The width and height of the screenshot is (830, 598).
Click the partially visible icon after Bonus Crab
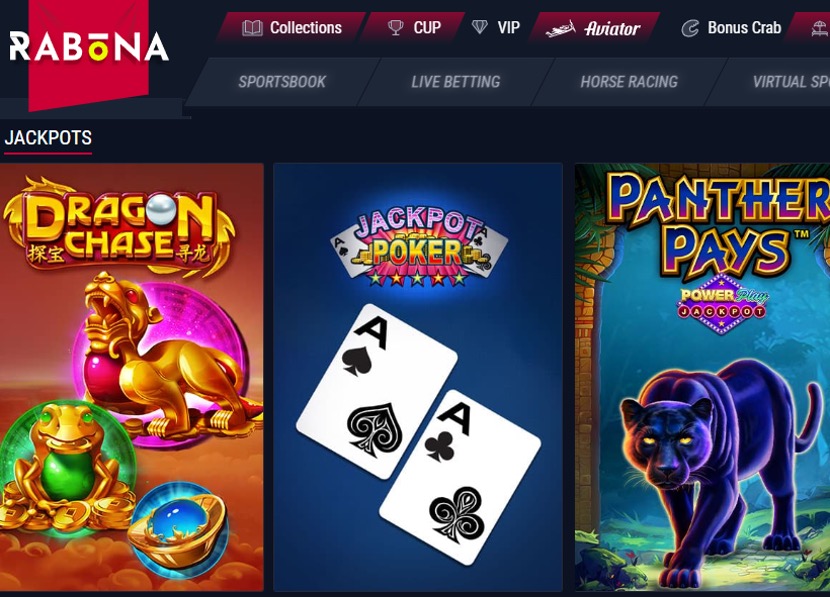pyautogui.click(x=820, y=29)
